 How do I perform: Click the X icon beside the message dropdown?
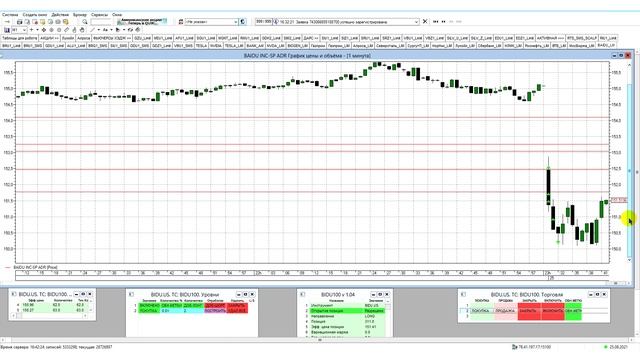pyautogui.click(x=425, y=21)
